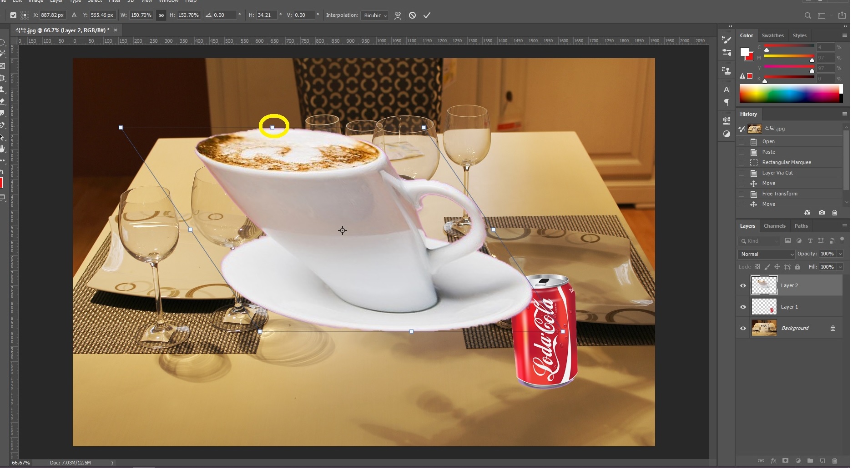Open the Color panel options menu
Image resolution: width=868 pixels, height=469 pixels.
[x=844, y=35]
